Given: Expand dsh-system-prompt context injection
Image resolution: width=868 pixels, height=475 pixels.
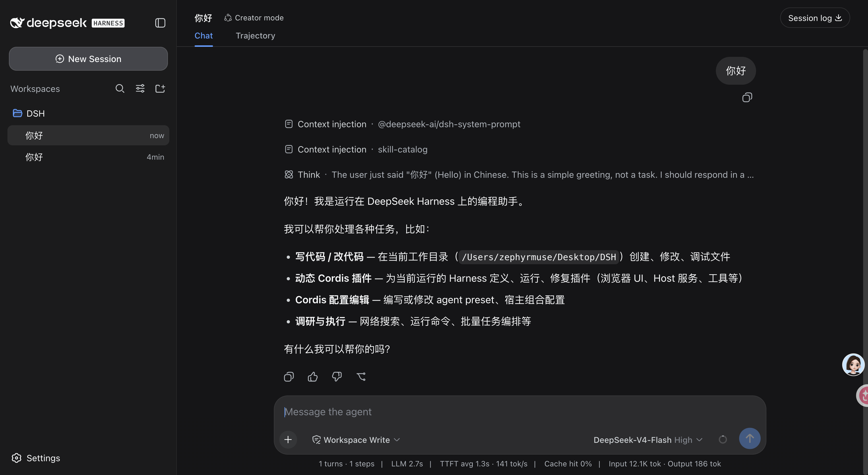Looking at the screenshot, I should click(402, 124).
